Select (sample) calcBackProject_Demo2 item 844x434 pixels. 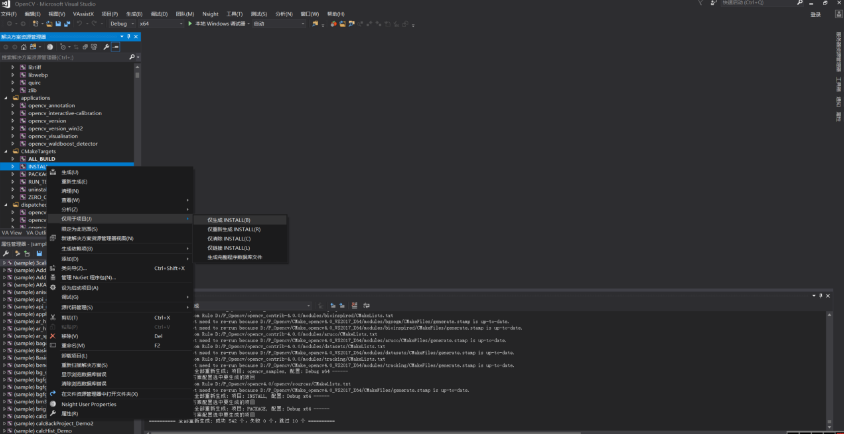53,424
